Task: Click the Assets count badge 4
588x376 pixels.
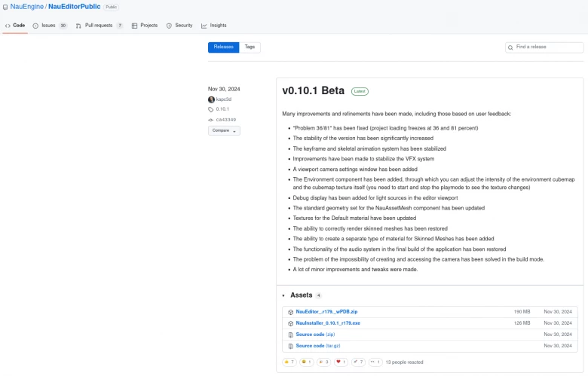Action: [318, 295]
